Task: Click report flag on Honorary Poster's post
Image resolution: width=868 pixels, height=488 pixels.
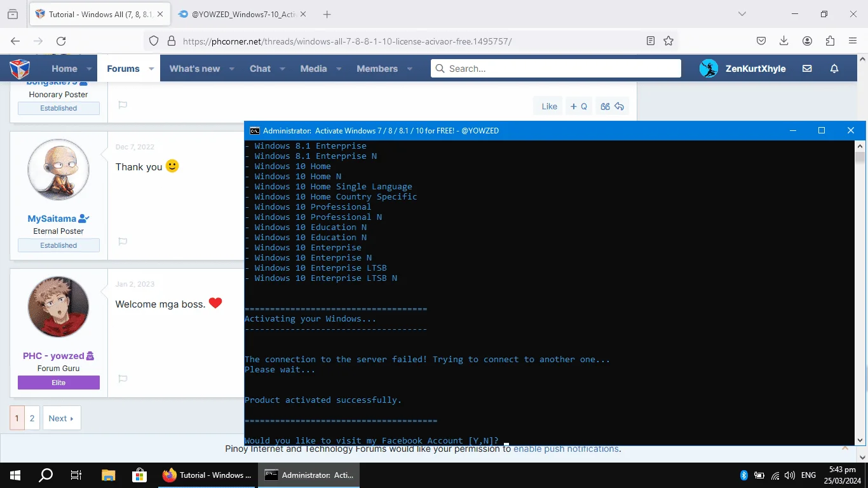Action: 123,105
